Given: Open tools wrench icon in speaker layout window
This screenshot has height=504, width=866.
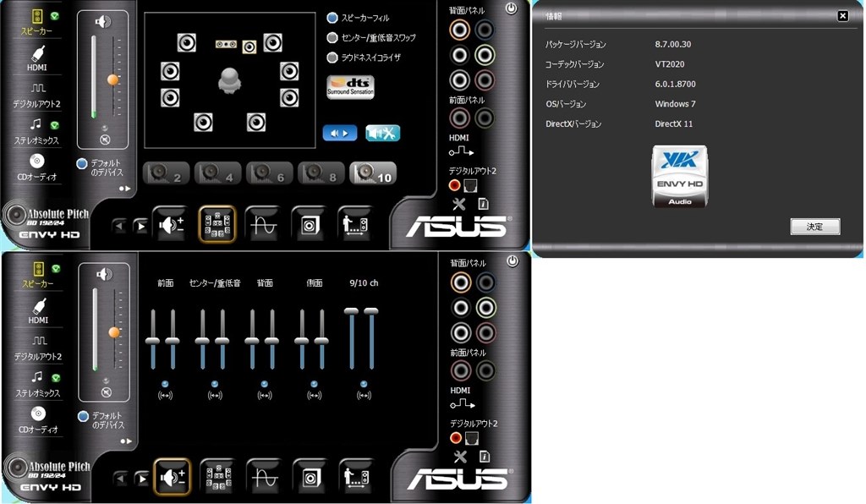Looking at the screenshot, I should coord(459,205).
